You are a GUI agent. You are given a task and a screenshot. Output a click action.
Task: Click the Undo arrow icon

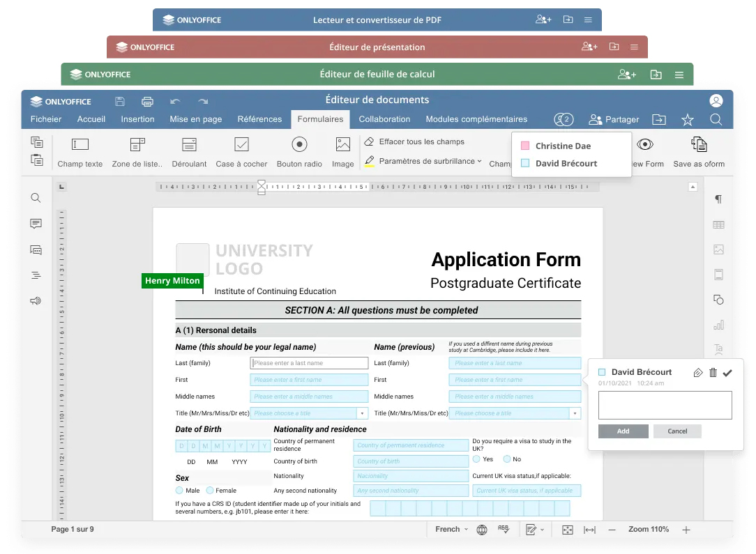tap(175, 101)
